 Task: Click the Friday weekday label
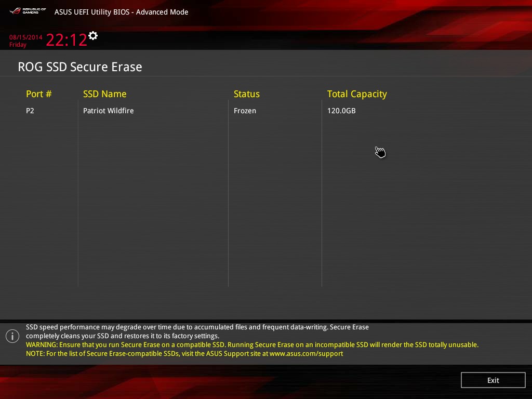(18, 45)
